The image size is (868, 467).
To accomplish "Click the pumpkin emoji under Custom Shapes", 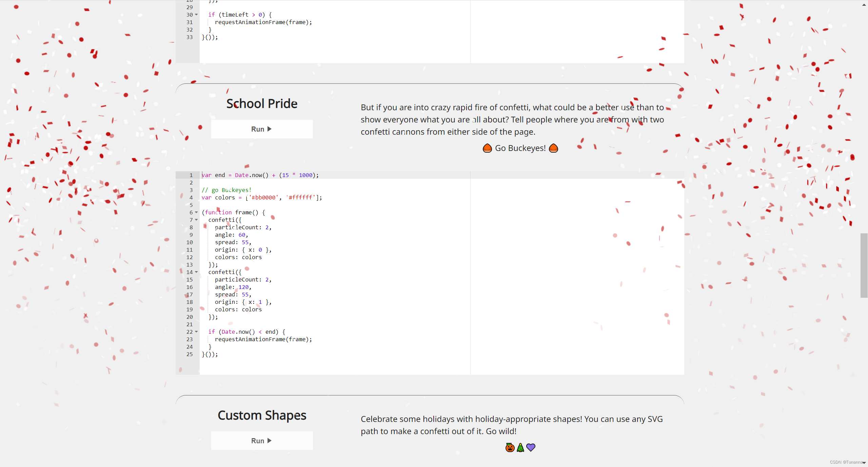I will click(x=510, y=448).
